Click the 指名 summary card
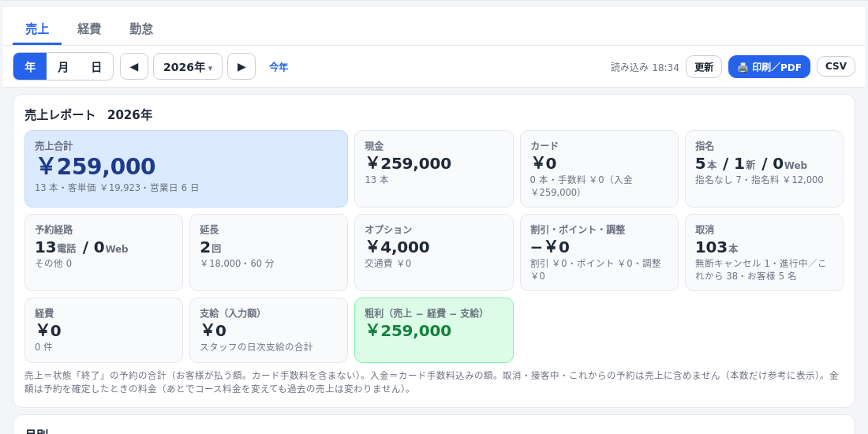The width and height of the screenshot is (868, 434). pos(764,169)
